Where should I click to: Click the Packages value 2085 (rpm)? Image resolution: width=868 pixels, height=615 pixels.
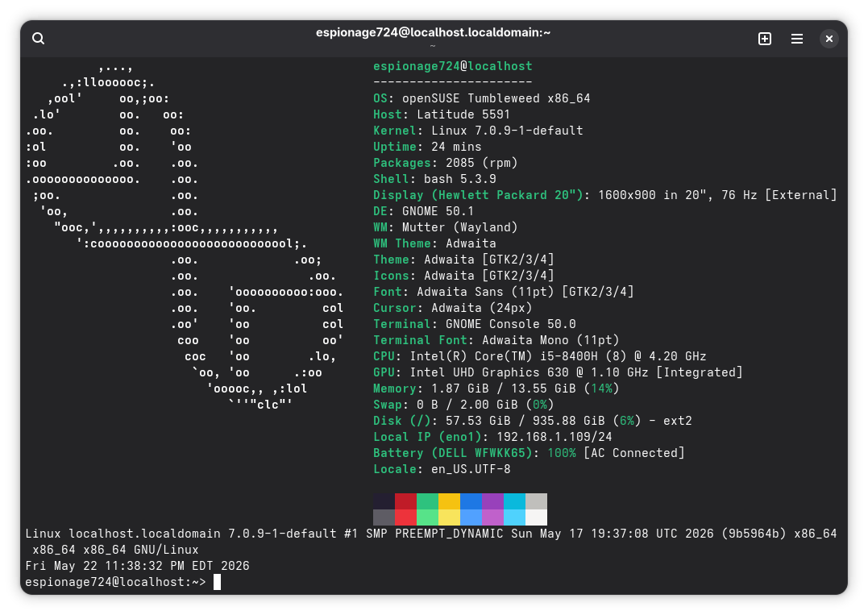click(482, 163)
